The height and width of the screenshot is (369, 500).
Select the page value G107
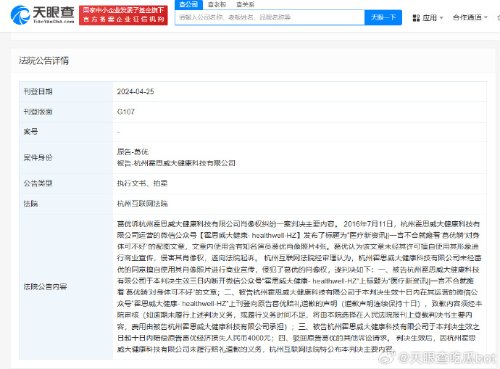click(126, 112)
